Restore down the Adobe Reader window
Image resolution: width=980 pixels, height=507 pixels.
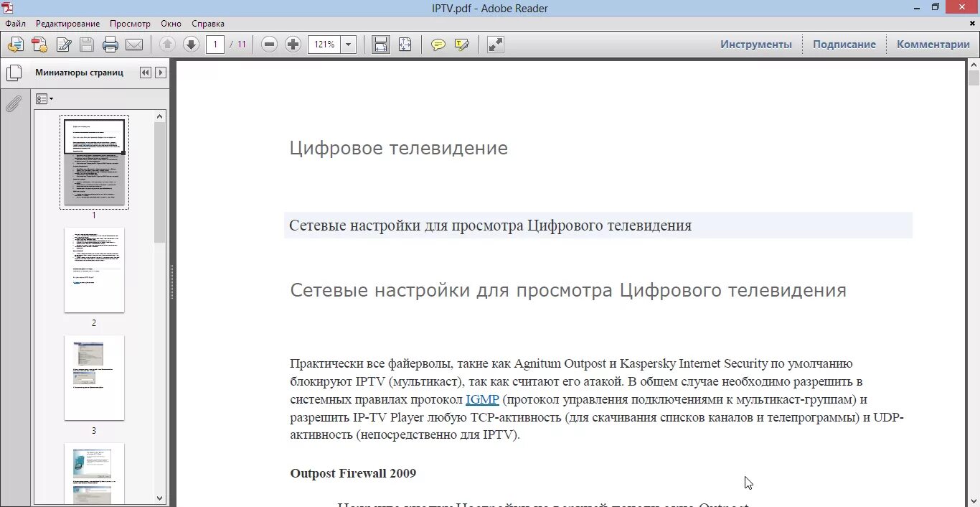pyautogui.click(x=936, y=7)
